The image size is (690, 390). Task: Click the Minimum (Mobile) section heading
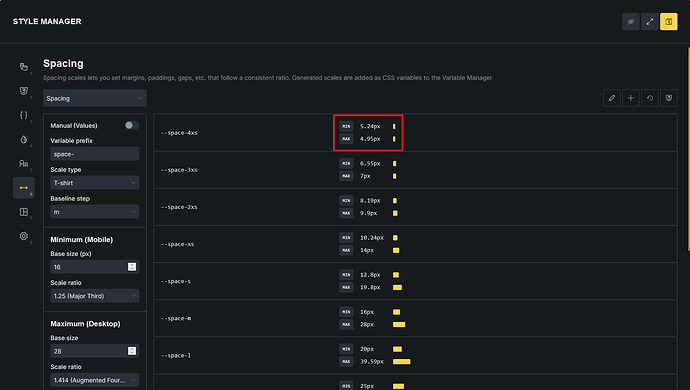click(x=81, y=240)
